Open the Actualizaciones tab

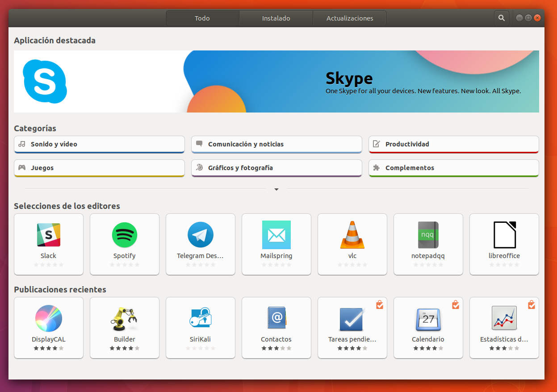[x=350, y=18]
